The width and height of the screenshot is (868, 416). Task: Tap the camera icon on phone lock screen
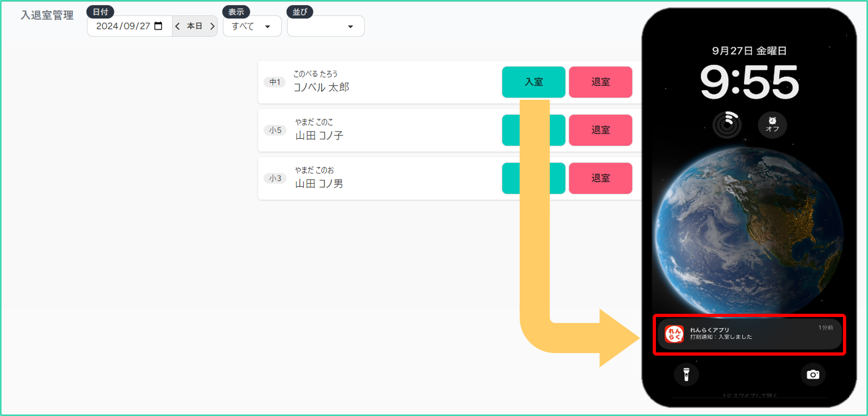[x=813, y=374]
